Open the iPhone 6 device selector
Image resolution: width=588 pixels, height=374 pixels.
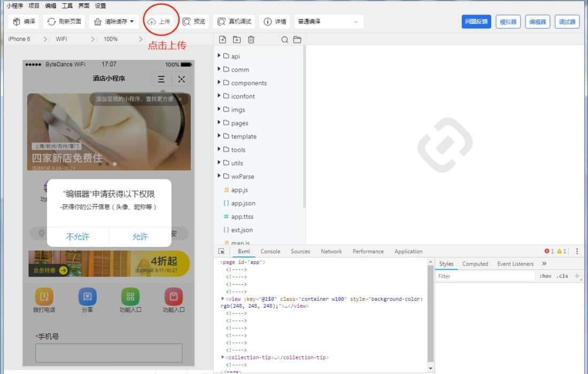[28, 39]
